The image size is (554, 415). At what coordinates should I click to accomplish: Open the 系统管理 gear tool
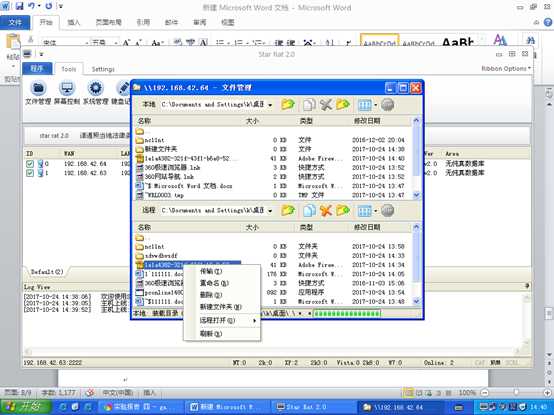95,93
